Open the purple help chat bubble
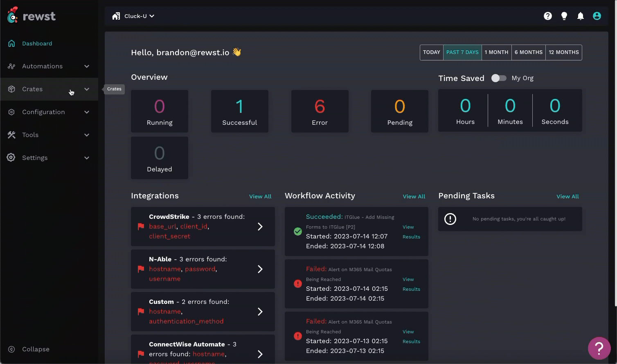 click(x=599, y=348)
